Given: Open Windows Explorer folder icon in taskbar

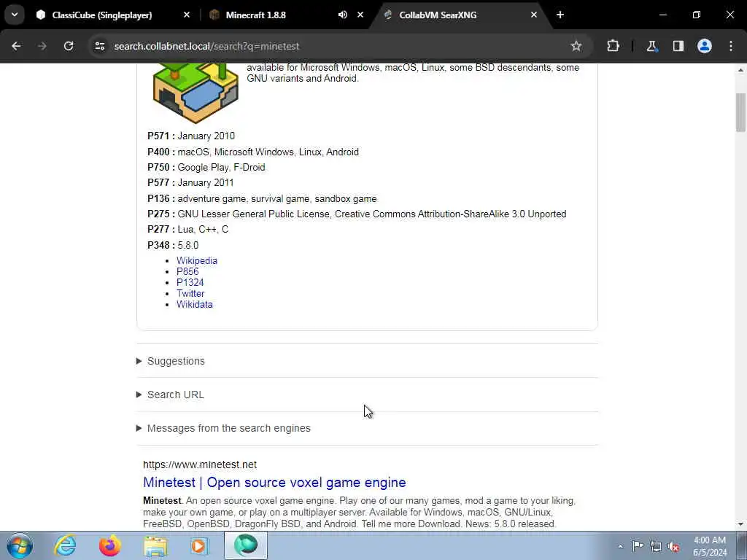Looking at the screenshot, I should (155, 545).
